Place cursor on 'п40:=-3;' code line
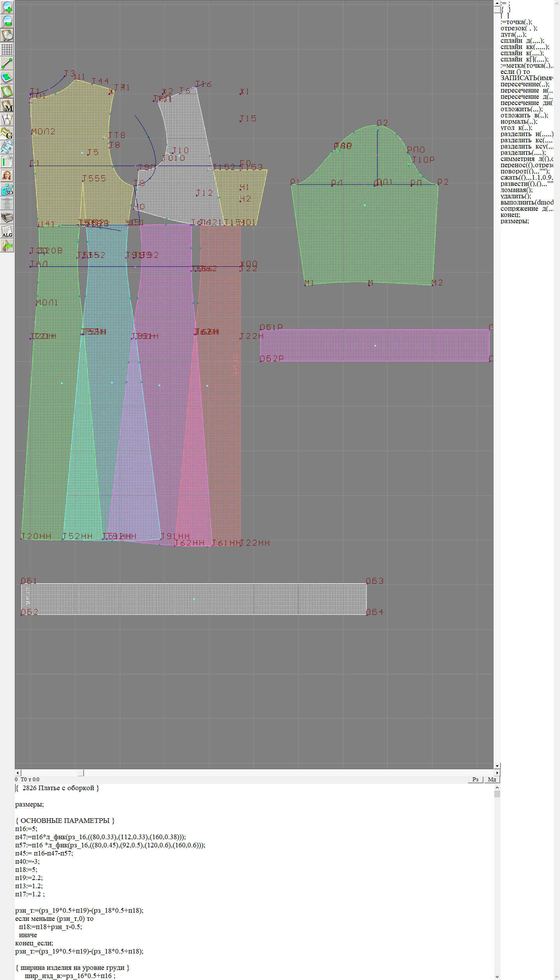This screenshot has height=980, width=560. click(27, 861)
